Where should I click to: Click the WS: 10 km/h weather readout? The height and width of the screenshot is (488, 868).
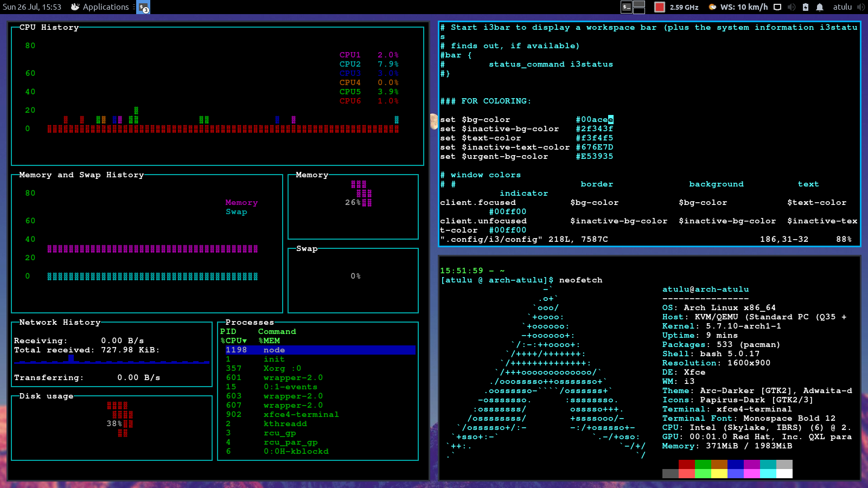[744, 7]
